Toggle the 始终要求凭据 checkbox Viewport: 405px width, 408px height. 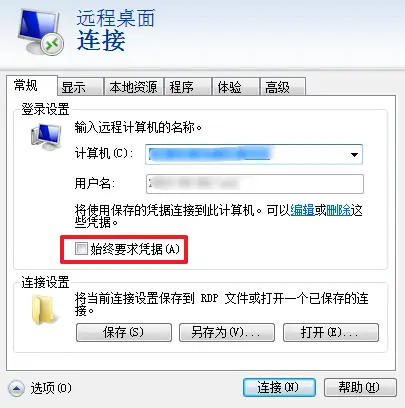click(81, 249)
